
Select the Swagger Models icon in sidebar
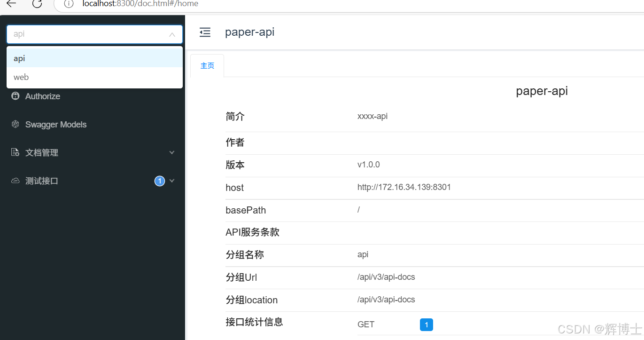15,124
